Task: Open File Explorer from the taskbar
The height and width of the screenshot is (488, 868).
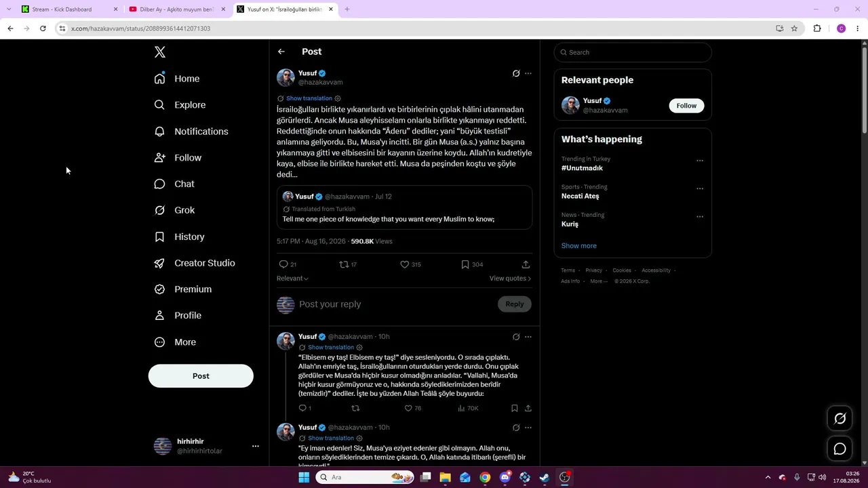Action: pos(445,477)
